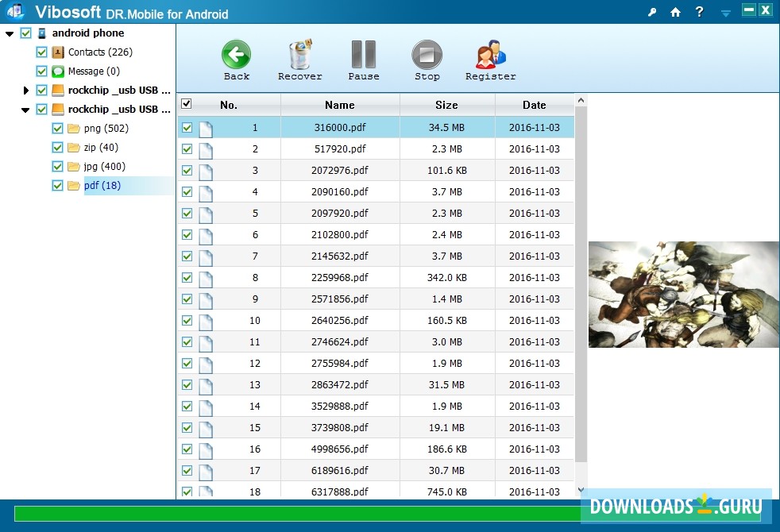The height and width of the screenshot is (532, 780).
Task: Click the Back navigation icon
Action: click(236, 54)
